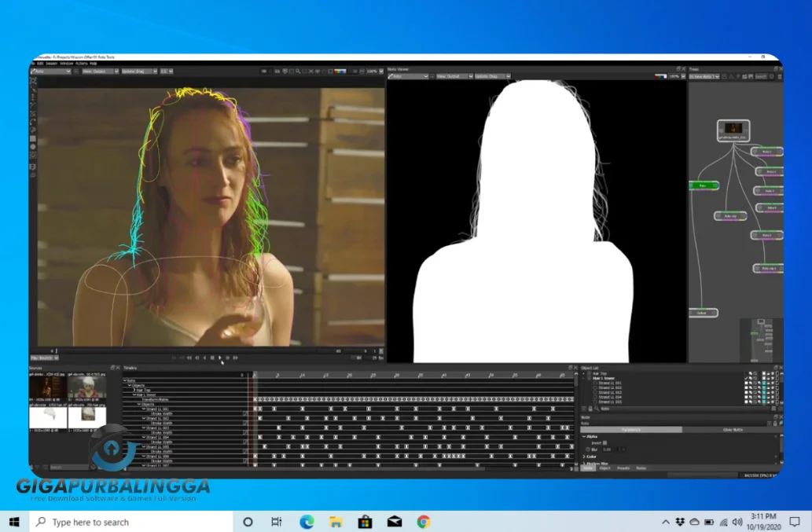
Task: Open the Window menu
Action: tap(66, 63)
